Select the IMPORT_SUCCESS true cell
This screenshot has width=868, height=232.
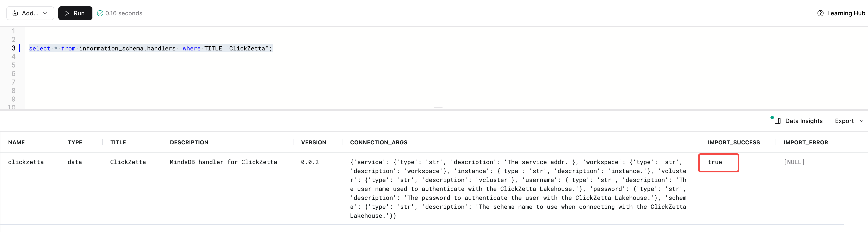(x=715, y=162)
